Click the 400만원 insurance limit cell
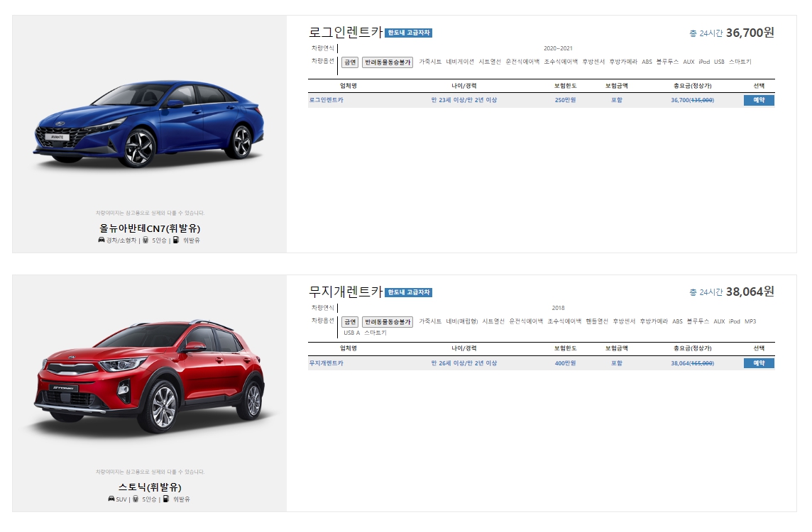Screen dimensions: 812x532 tap(565, 362)
